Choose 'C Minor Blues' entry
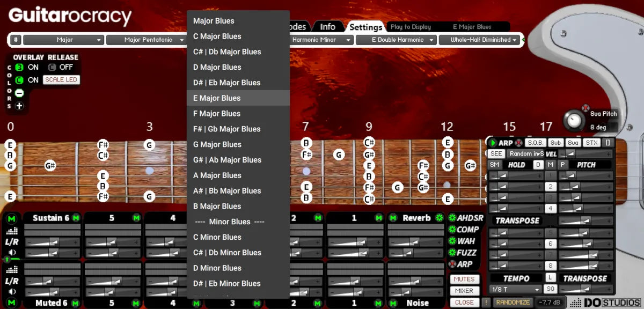This screenshot has height=309, width=644. pyautogui.click(x=238, y=237)
